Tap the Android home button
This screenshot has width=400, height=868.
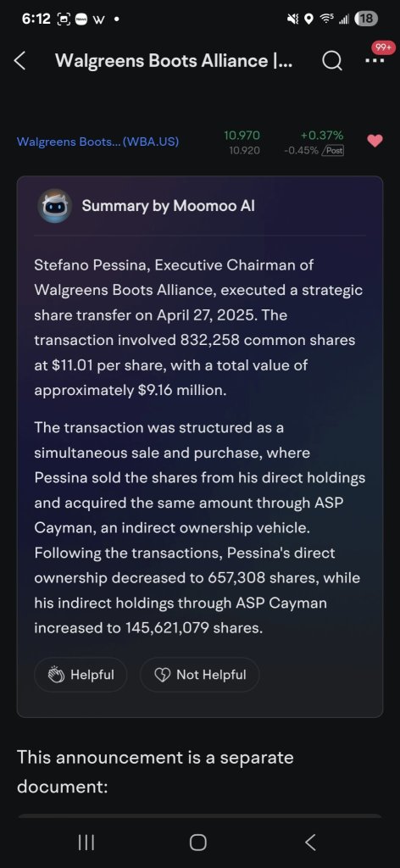pyautogui.click(x=198, y=843)
